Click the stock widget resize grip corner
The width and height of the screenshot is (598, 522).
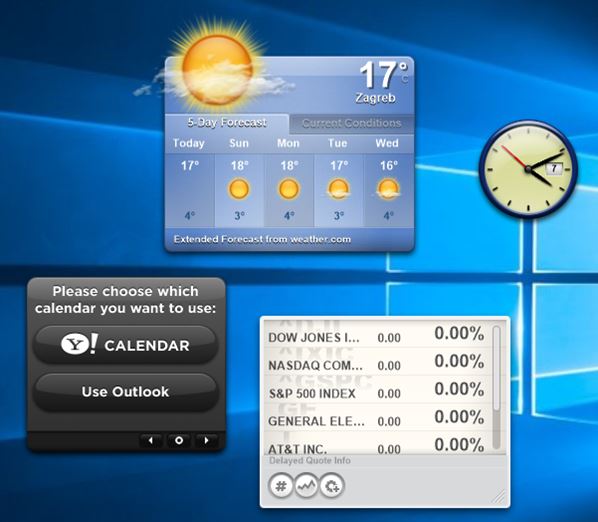click(x=498, y=496)
